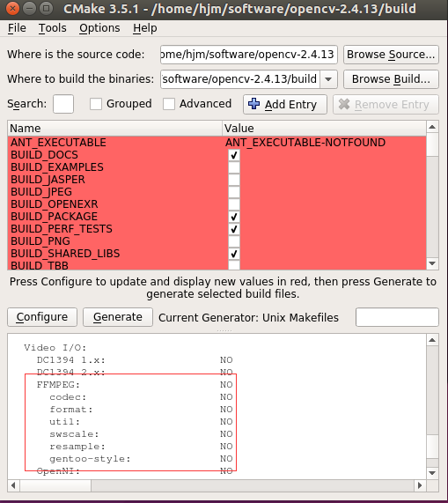The height and width of the screenshot is (503, 448).
Task: Toggle the Advanced checkbox
Action: click(169, 104)
